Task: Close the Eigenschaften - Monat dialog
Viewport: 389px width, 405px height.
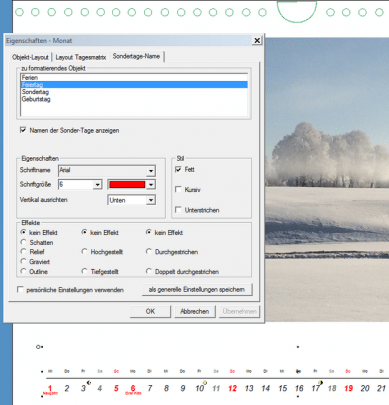Action: pos(257,41)
